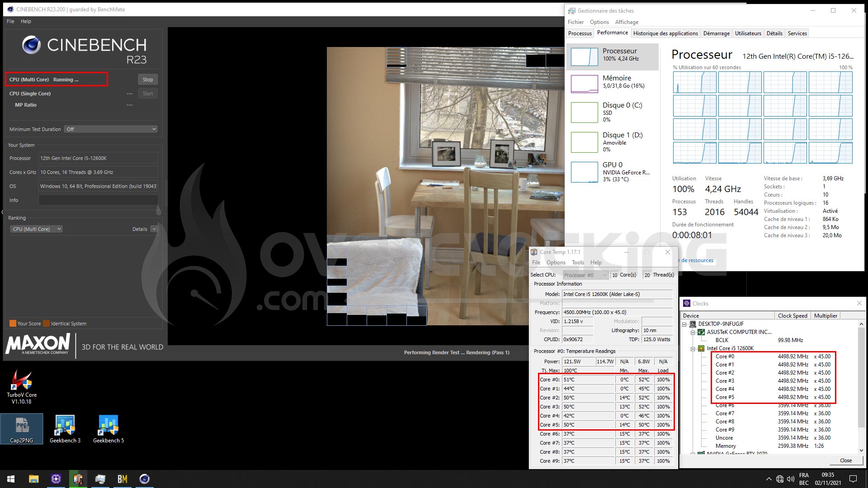Open the Affichage menu in Task Manager
This screenshot has width=868, height=488.
click(x=627, y=22)
